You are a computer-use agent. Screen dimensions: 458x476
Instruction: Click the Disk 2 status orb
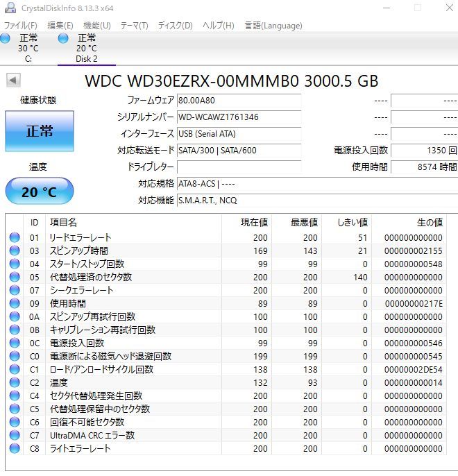click(x=63, y=39)
